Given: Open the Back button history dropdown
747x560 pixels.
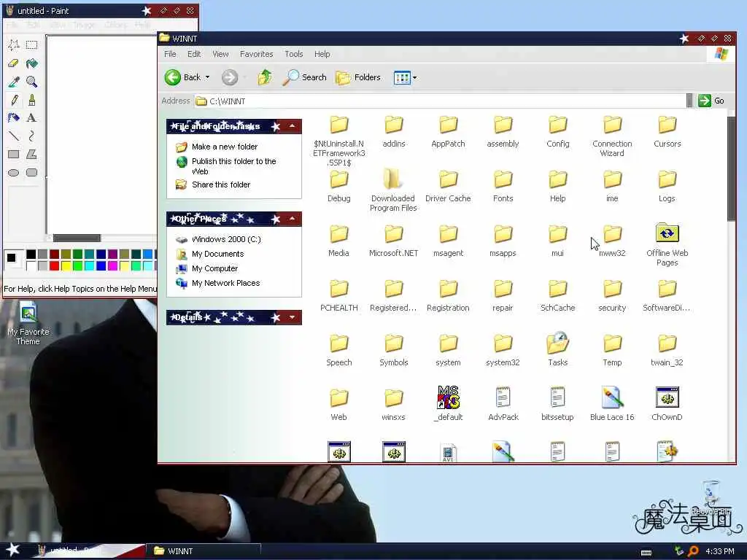Looking at the screenshot, I should pyautogui.click(x=207, y=77).
